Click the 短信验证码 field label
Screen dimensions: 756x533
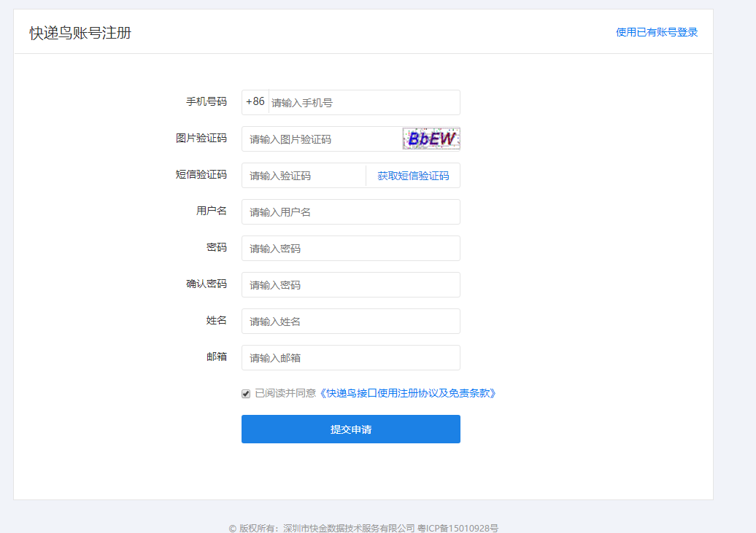click(201, 174)
